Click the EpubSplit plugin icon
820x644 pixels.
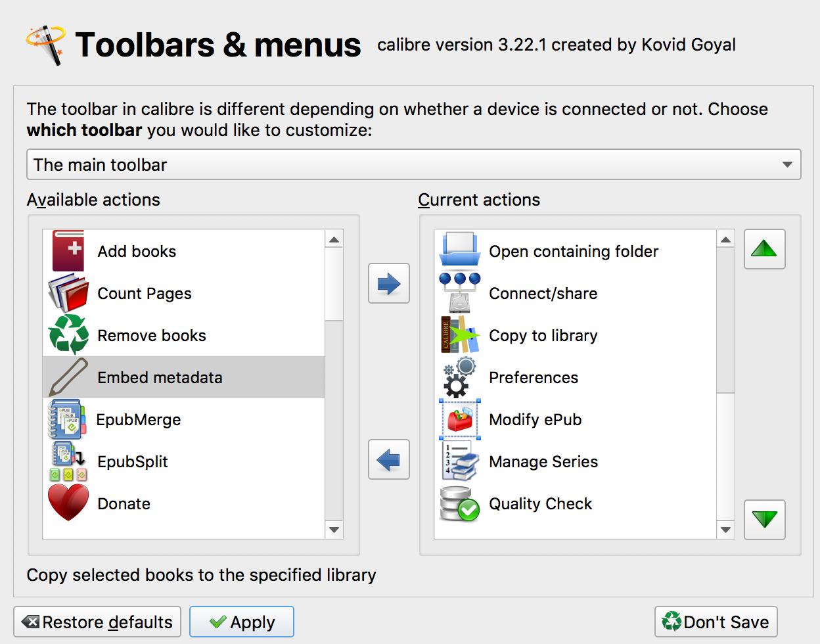(68, 461)
